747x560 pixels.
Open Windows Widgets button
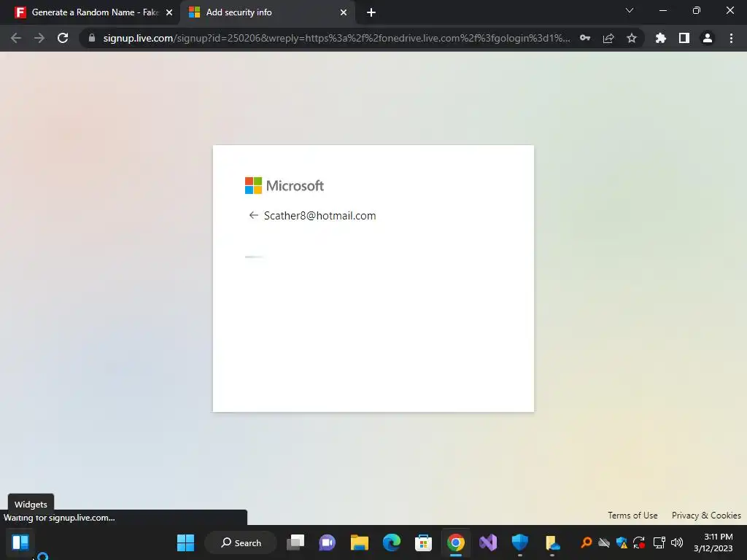point(20,542)
